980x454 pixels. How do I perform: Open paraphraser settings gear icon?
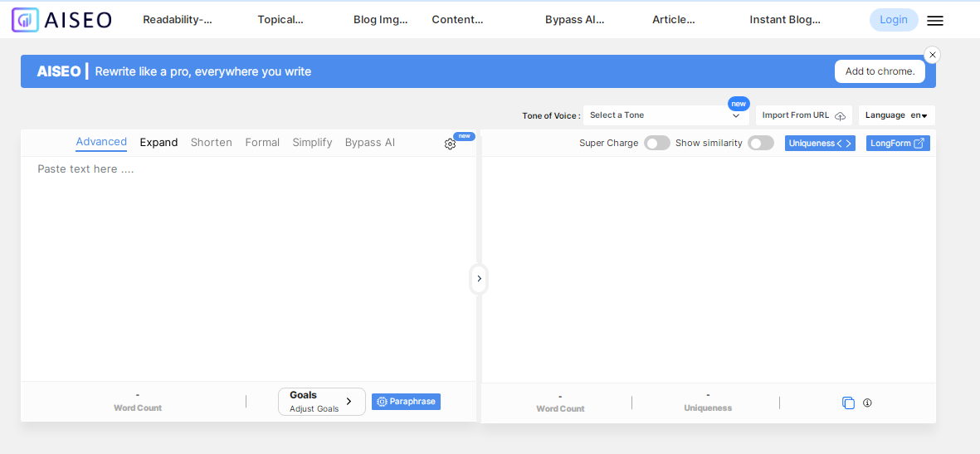point(450,144)
